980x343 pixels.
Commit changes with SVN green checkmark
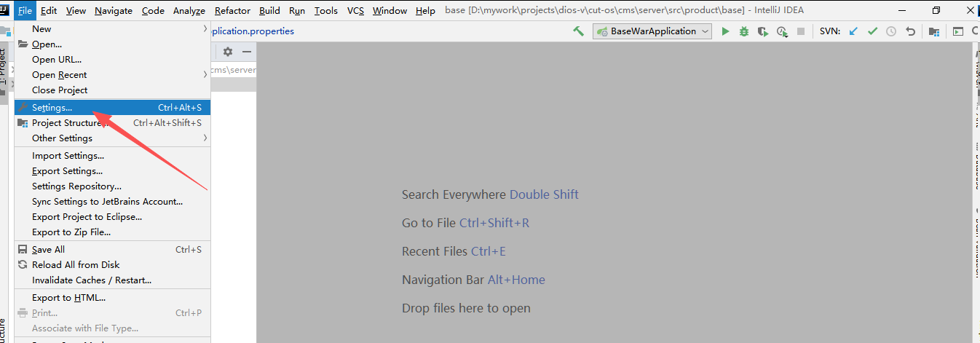(x=872, y=31)
